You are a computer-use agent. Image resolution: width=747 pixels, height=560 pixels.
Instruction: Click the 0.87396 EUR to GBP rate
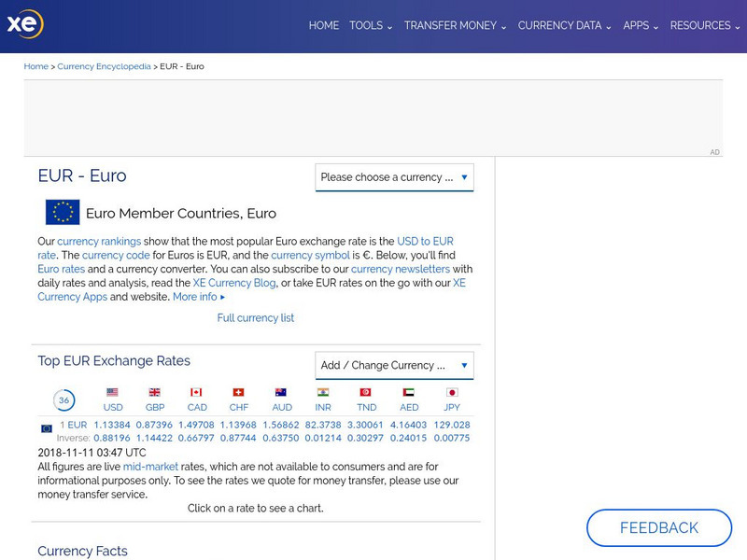[x=154, y=425]
